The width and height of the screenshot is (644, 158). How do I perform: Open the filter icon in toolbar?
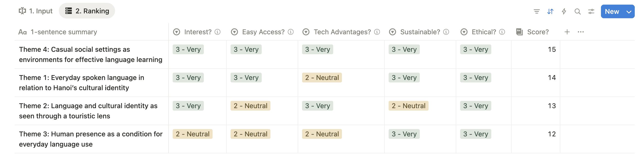pos(537,11)
